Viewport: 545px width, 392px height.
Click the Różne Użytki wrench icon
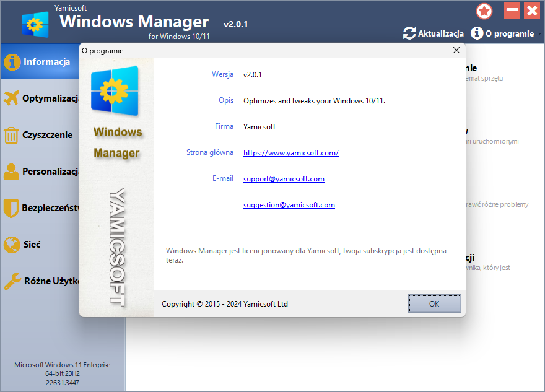12,281
